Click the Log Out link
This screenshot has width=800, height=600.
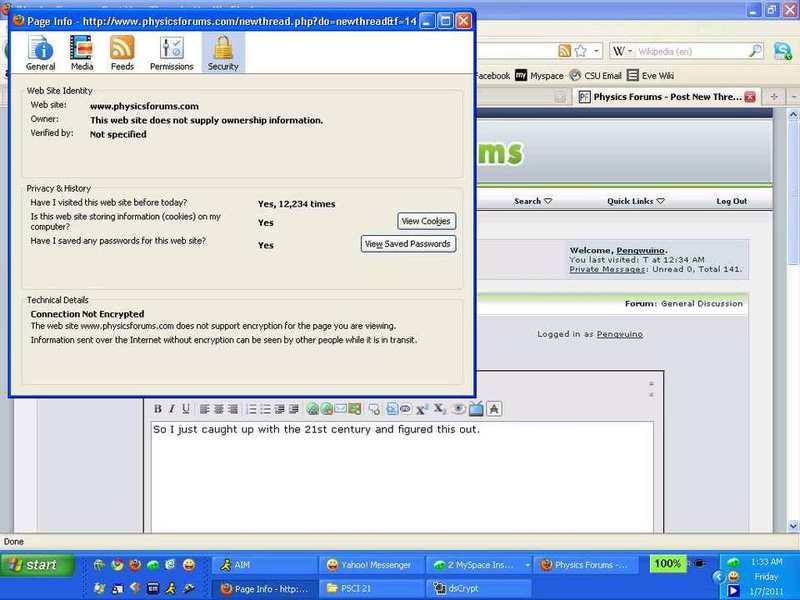coord(732,201)
